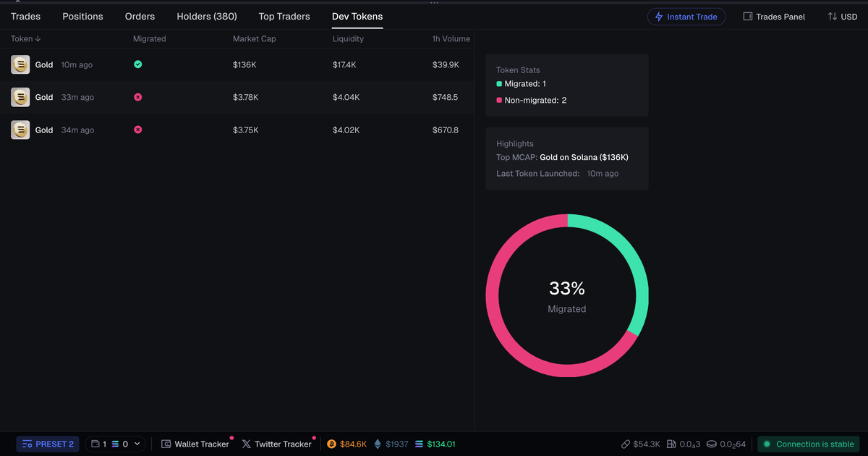Click the Last Token Launched 10m ago text
The image size is (868, 456).
click(x=557, y=174)
